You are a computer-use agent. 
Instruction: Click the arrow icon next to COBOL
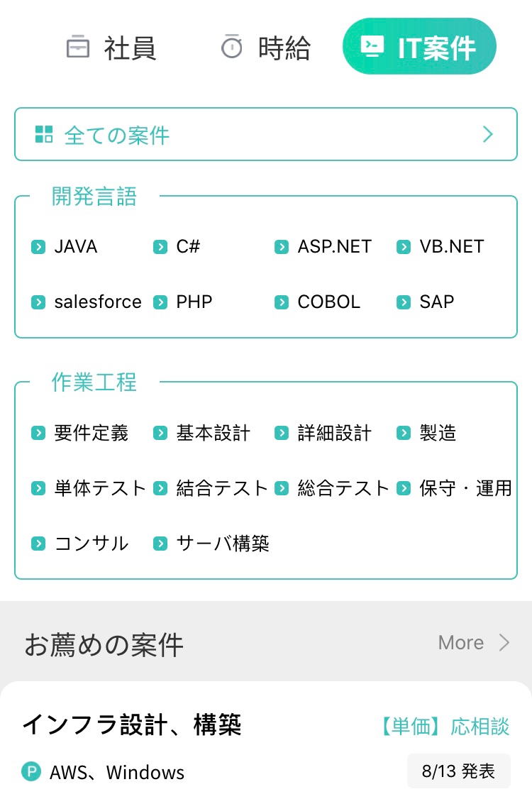282,302
